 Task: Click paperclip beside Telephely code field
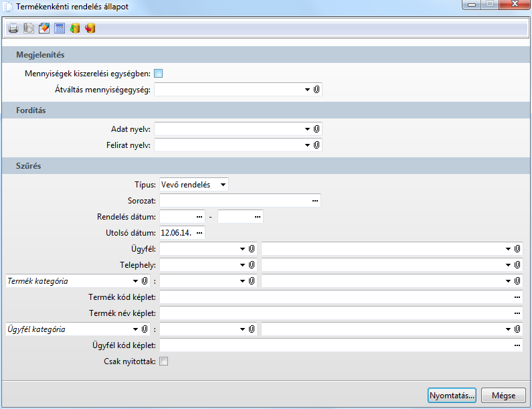[252, 265]
